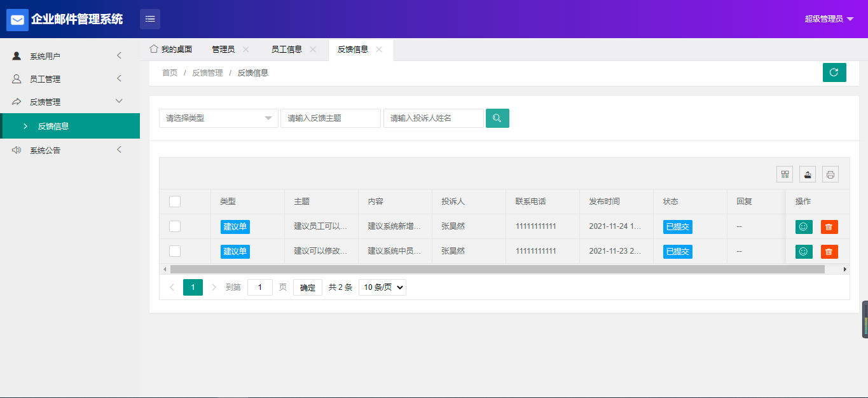Open the 请选择类型 dropdown

[x=219, y=118]
